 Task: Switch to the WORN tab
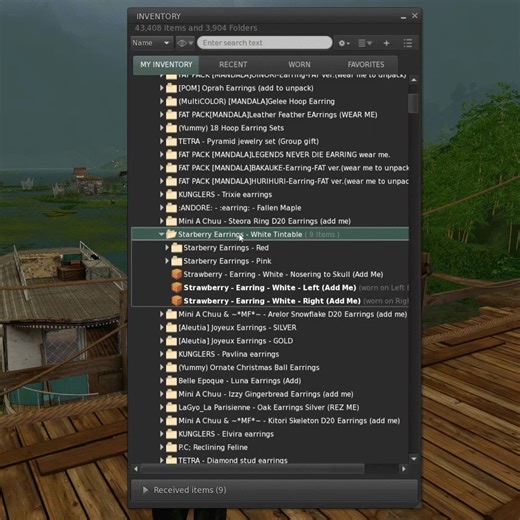coord(299,65)
